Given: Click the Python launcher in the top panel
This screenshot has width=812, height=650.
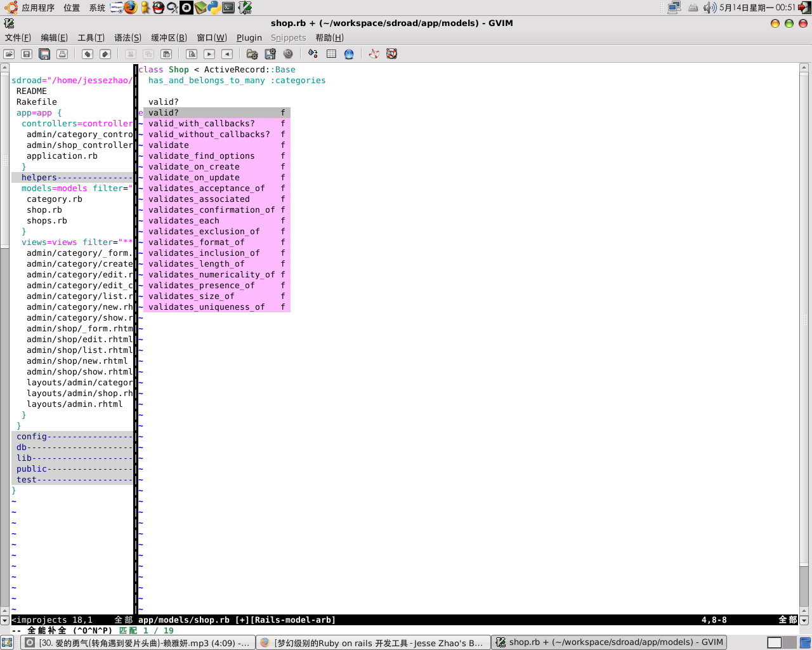Looking at the screenshot, I should click(214, 8).
